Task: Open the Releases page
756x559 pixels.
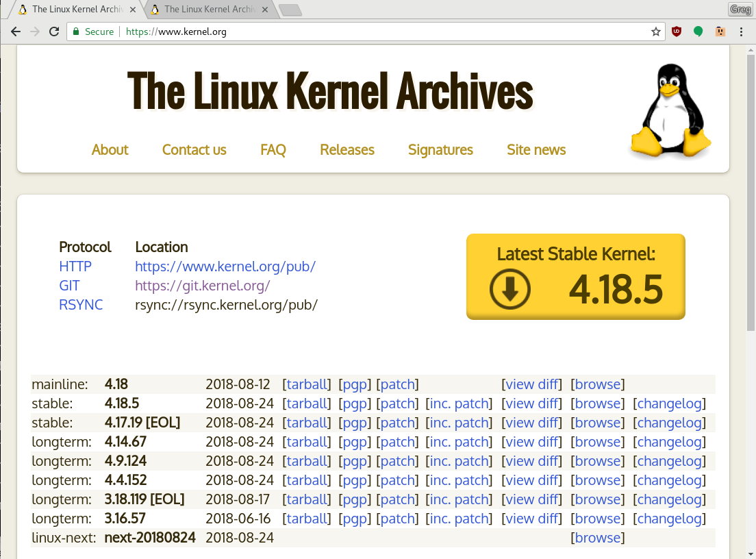Action: tap(346, 149)
